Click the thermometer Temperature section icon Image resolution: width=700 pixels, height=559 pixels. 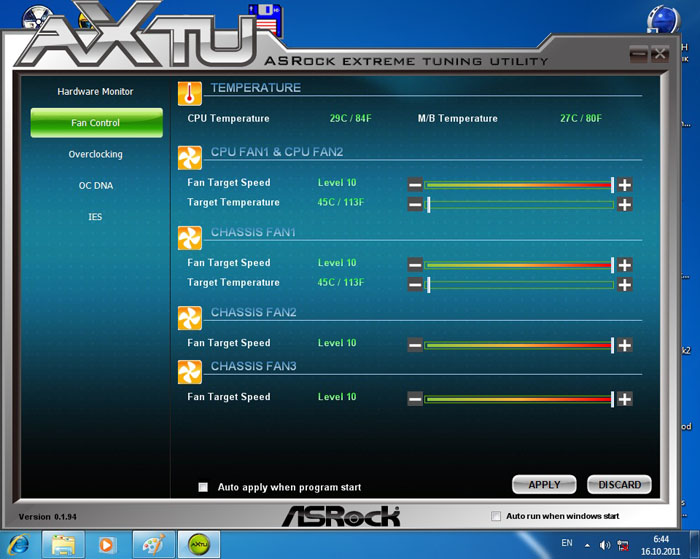(x=189, y=94)
